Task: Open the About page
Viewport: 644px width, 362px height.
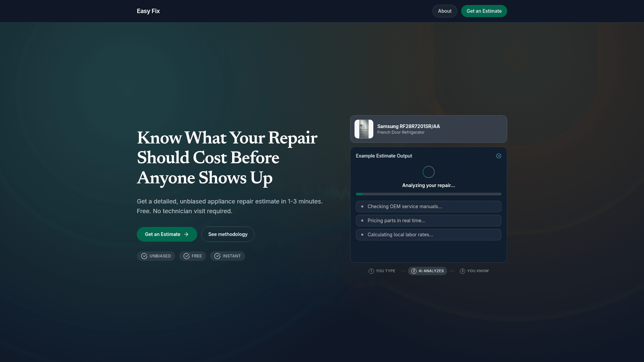Action: pos(445,11)
